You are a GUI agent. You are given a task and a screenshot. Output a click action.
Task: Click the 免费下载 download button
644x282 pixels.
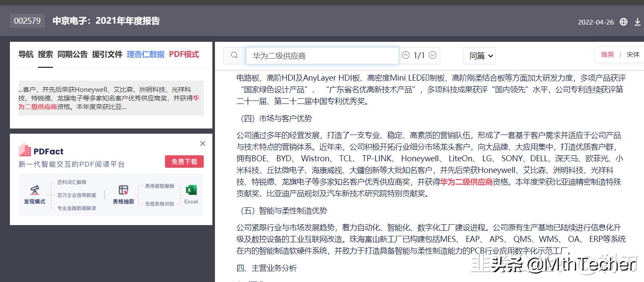coord(184,161)
